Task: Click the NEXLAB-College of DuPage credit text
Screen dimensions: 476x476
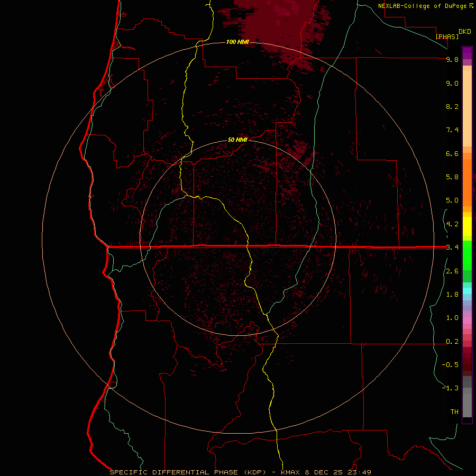Action: coord(426,6)
